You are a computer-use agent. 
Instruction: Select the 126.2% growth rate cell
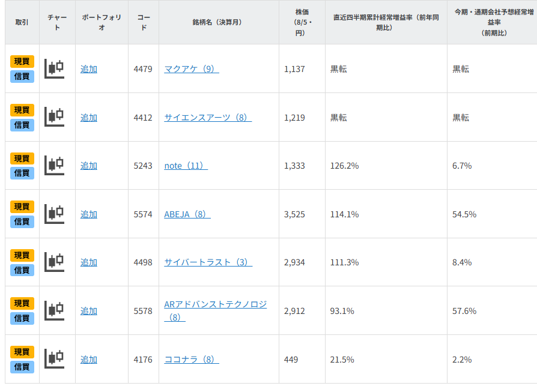(386, 166)
